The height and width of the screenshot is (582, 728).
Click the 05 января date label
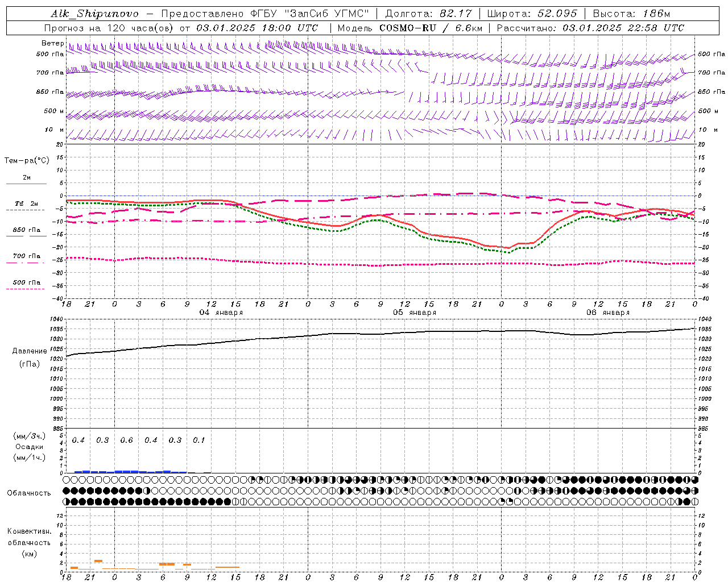(x=415, y=313)
